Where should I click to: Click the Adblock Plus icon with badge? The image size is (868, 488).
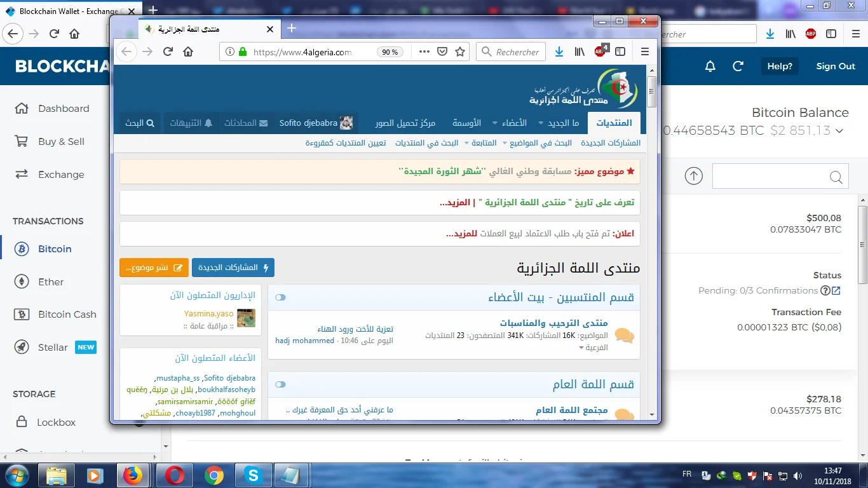(x=600, y=52)
